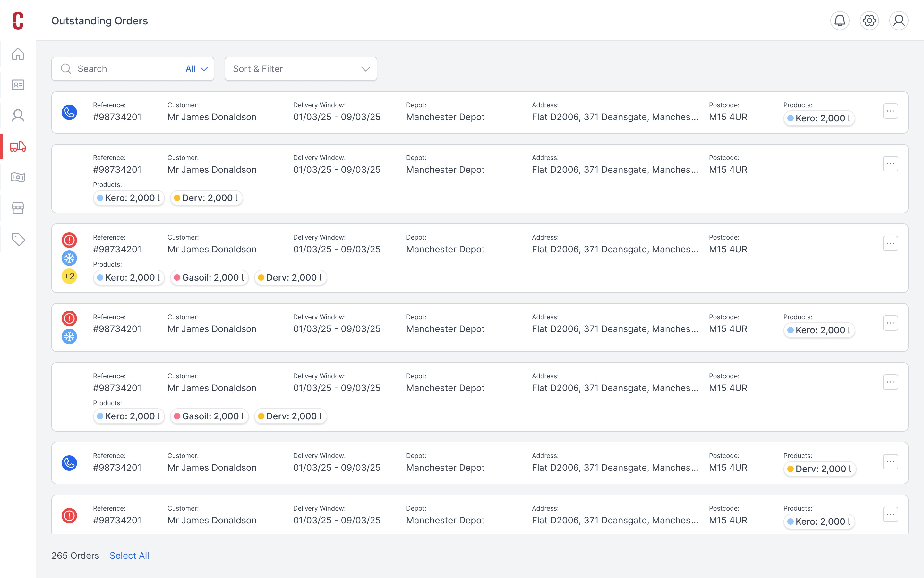Click the 265 Orders count text
The height and width of the screenshot is (578, 924).
tap(75, 556)
